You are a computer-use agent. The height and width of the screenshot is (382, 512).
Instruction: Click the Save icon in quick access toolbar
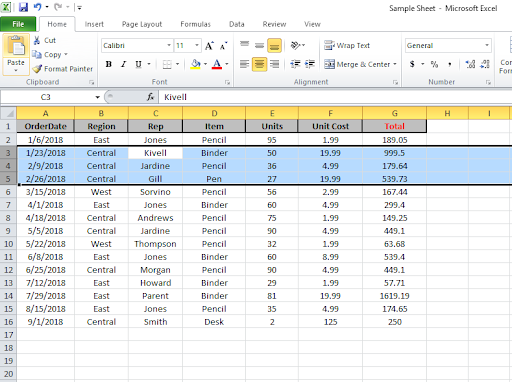point(23,7)
